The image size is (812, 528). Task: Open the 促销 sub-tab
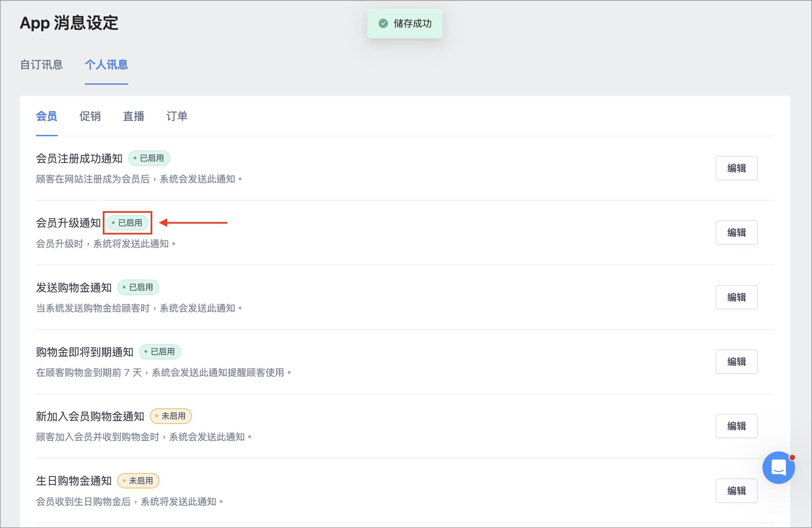pyautogui.click(x=90, y=116)
